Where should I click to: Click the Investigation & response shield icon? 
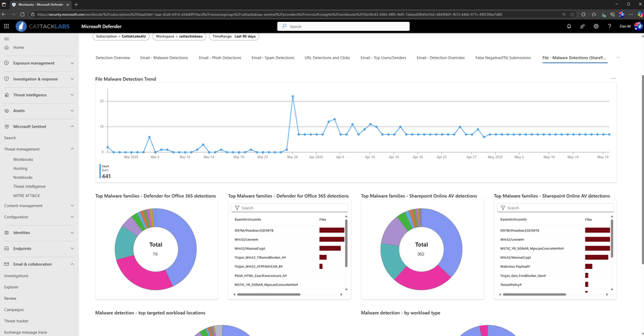tap(6, 79)
